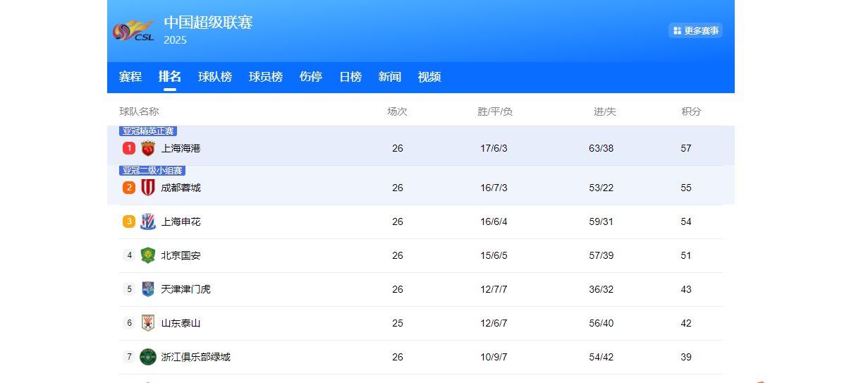Open the 山东泰山 team name

pyautogui.click(x=181, y=323)
